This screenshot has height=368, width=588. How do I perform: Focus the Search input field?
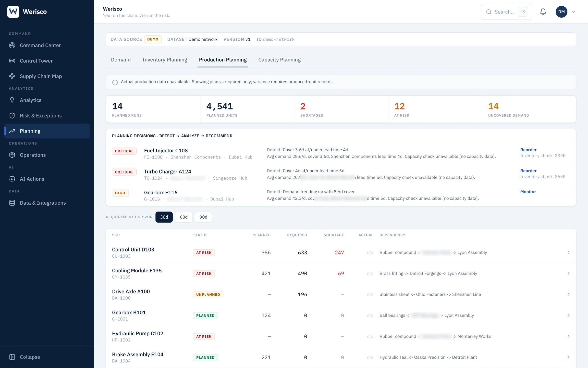pyautogui.click(x=506, y=12)
